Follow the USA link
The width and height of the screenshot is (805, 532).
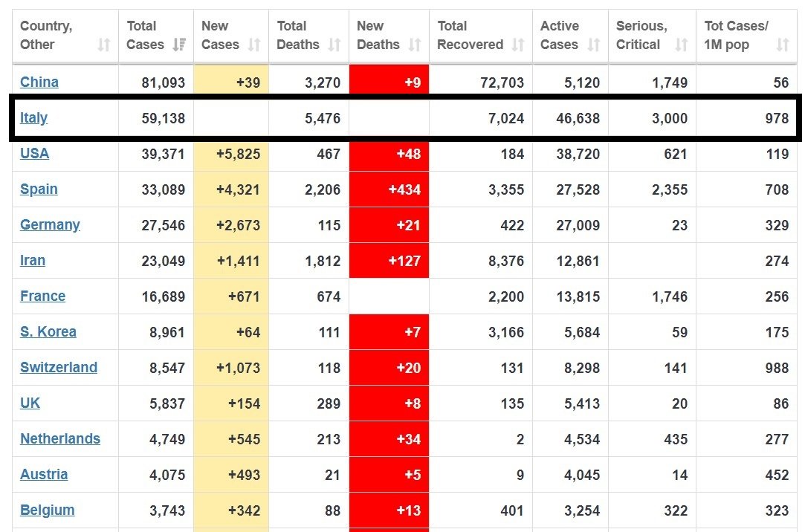pyautogui.click(x=34, y=153)
